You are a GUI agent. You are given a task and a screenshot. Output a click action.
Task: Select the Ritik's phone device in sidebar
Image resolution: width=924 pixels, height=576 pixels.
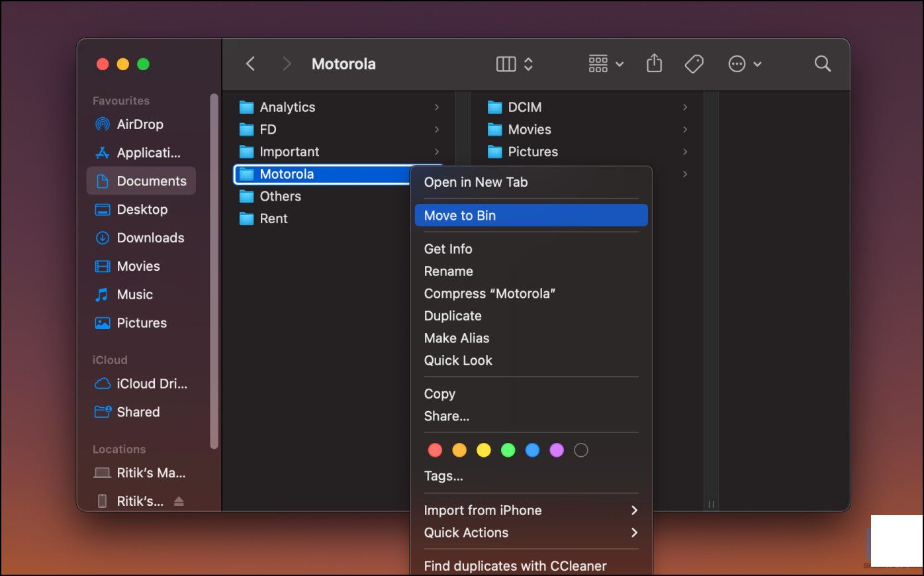tap(129, 501)
